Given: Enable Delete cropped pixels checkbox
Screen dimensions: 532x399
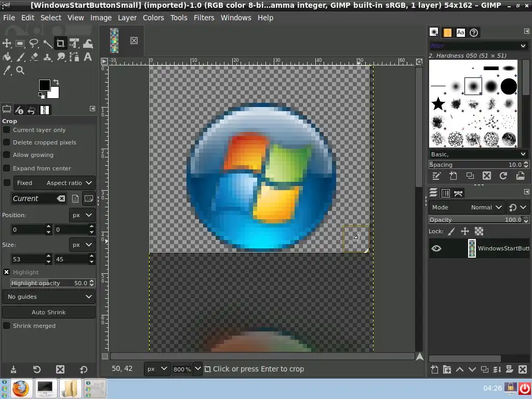Looking at the screenshot, I should 6,142.
